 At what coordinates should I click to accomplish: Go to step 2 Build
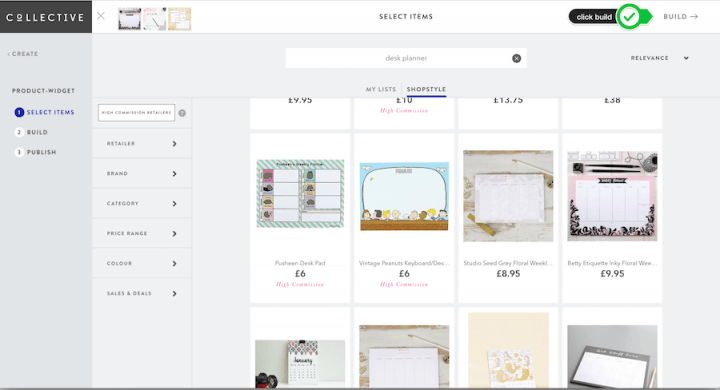(x=31, y=132)
